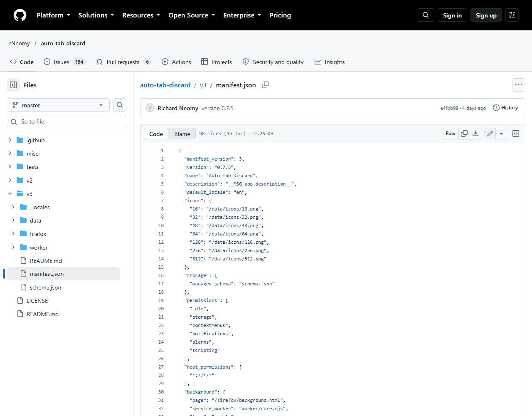
Task: Click Richard Neomy author name
Action: (178, 108)
